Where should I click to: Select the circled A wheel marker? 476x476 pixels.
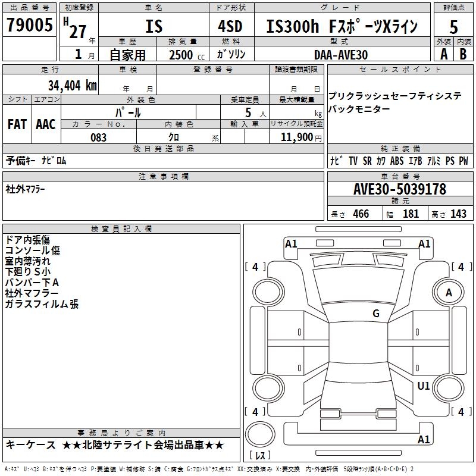click(x=449, y=293)
